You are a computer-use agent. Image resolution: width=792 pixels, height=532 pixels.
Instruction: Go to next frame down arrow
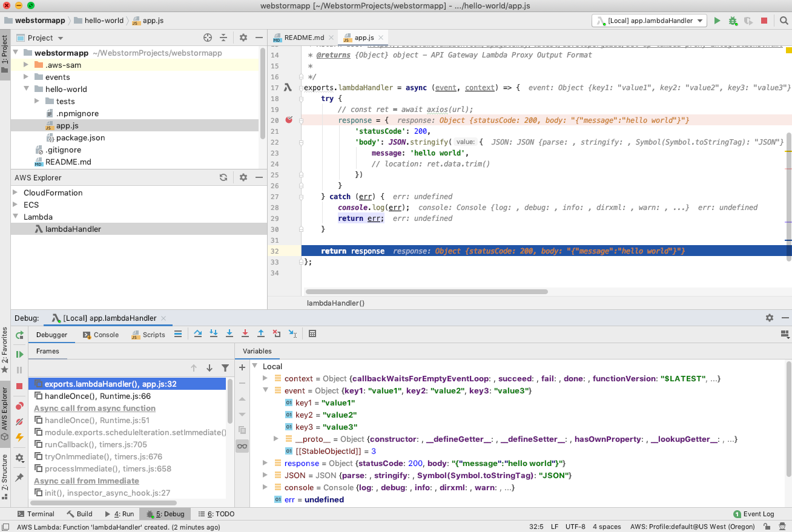tap(210, 368)
